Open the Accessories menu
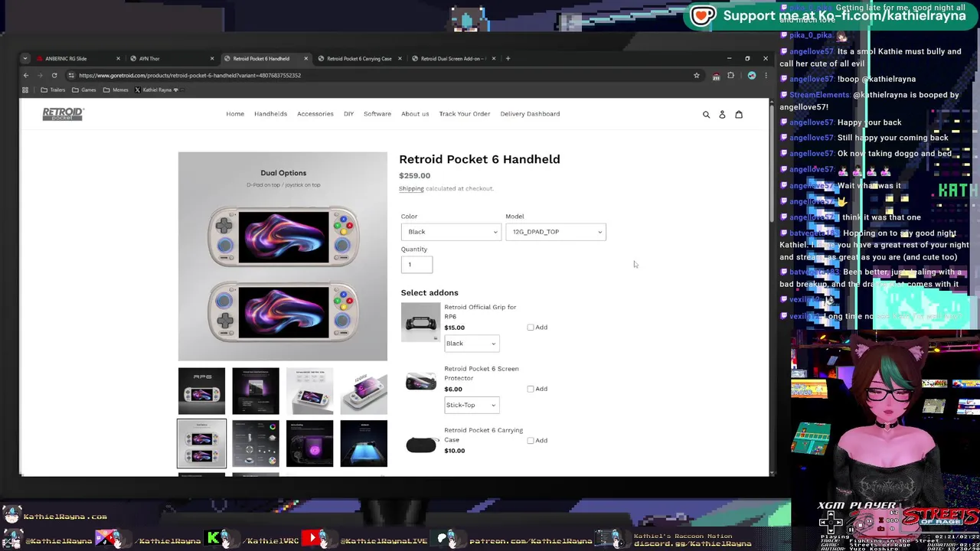Viewport: 980px width, 551px height. coord(315,114)
